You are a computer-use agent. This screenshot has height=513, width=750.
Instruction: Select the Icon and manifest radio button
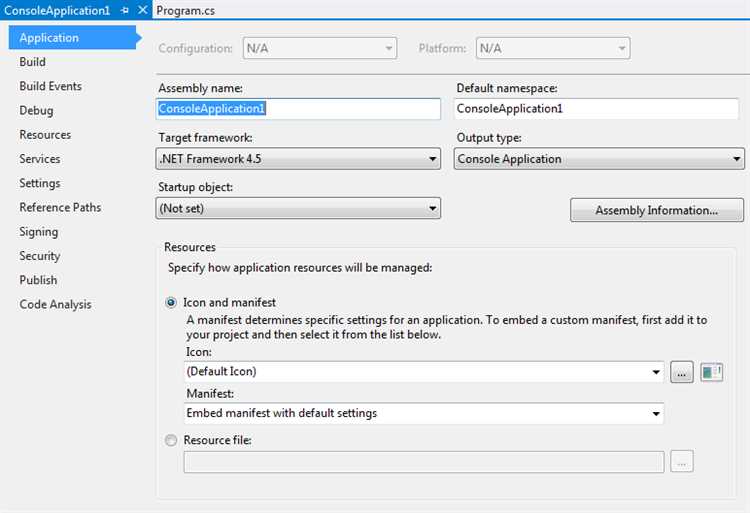click(172, 302)
